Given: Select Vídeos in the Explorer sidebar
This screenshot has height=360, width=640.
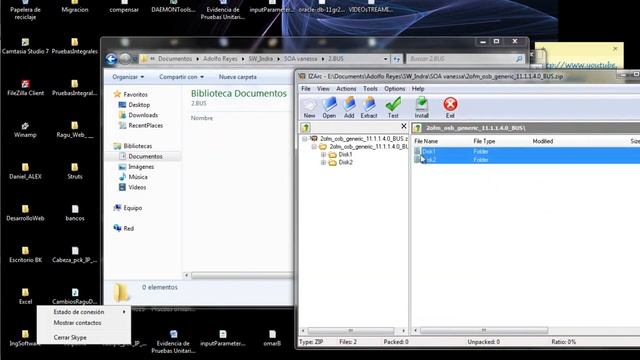Looking at the screenshot, I should (x=137, y=187).
